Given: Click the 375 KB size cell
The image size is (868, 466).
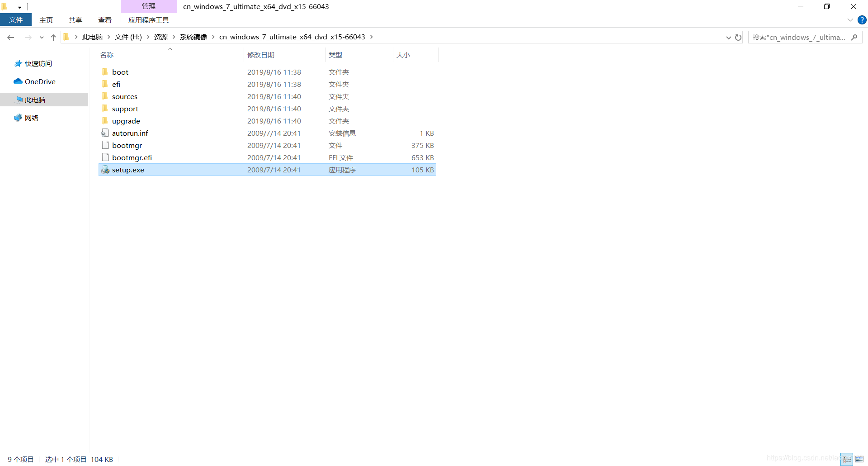Looking at the screenshot, I should point(423,145).
